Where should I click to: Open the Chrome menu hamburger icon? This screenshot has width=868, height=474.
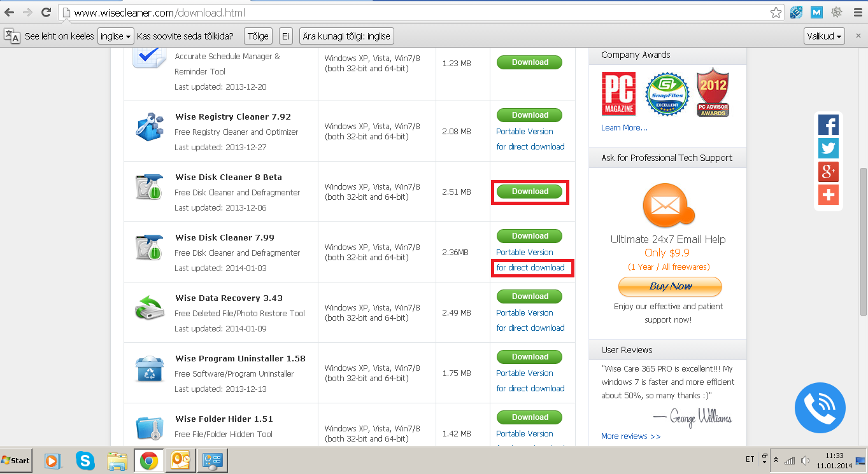coord(857,12)
